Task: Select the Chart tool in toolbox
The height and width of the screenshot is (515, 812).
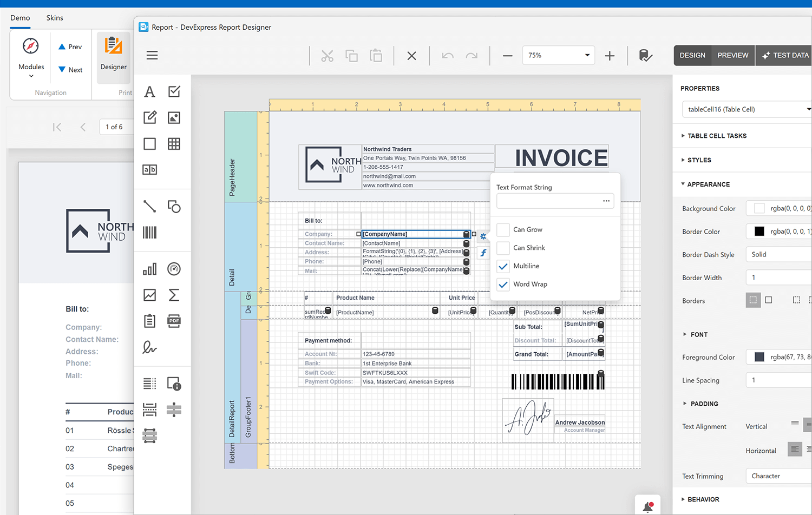Action: click(x=150, y=269)
